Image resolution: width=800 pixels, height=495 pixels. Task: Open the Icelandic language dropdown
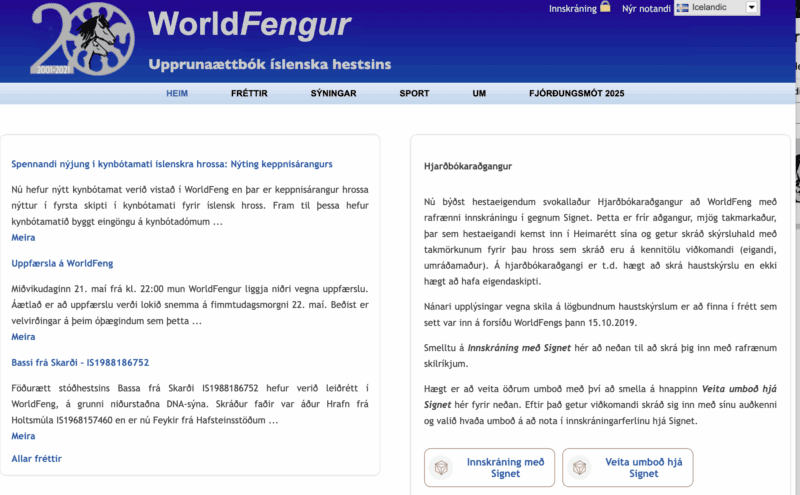pyautogui.click(x=716, y=8)
